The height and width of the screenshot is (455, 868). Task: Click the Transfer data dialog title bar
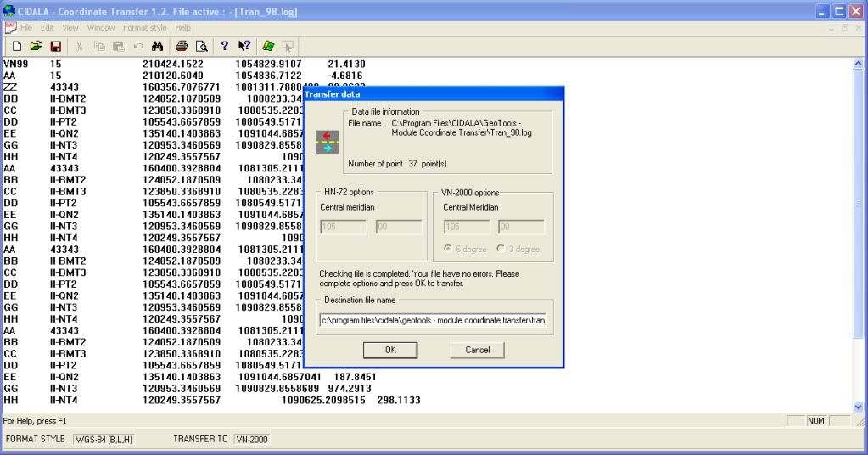click(434, 94)
